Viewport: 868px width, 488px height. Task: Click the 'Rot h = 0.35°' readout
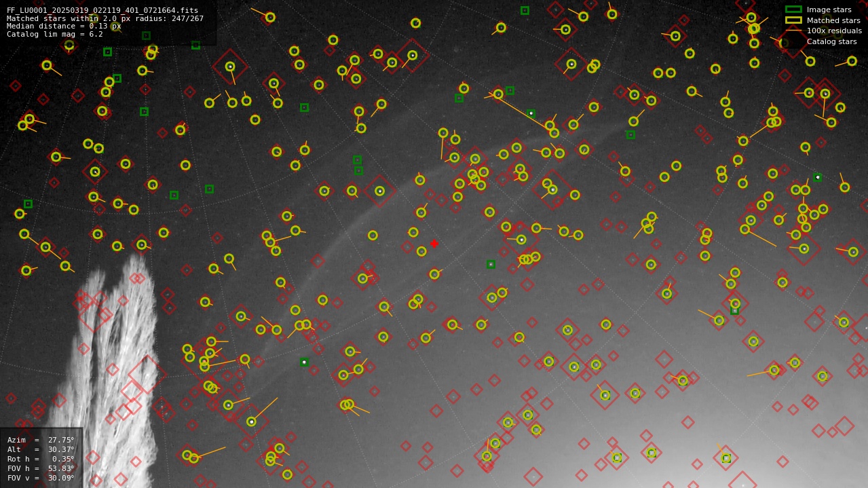[x=41, y=459]
